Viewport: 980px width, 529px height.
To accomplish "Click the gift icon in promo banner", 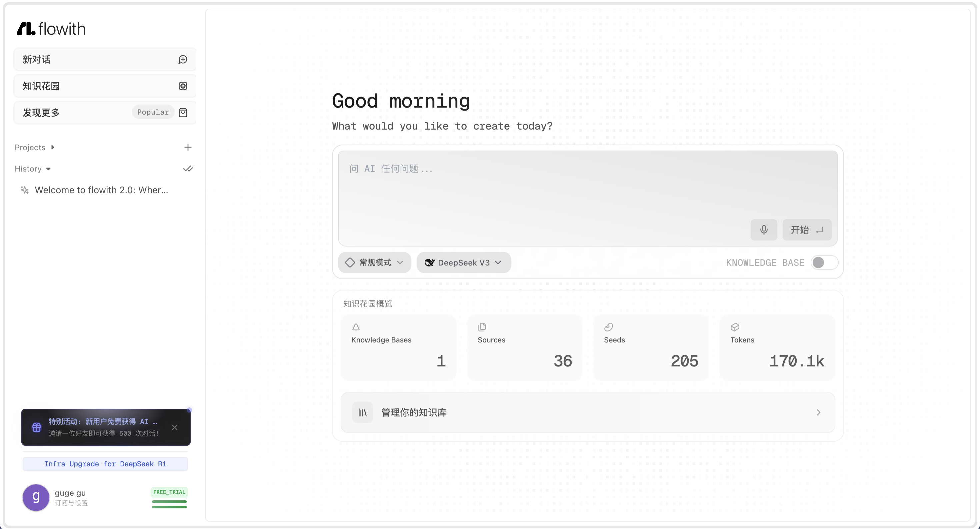I will [37, 427].
